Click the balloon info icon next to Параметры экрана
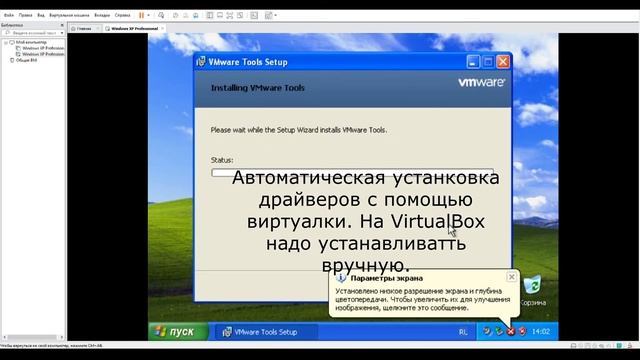Screen dimensions: 640x360 [x=341, y=278]
